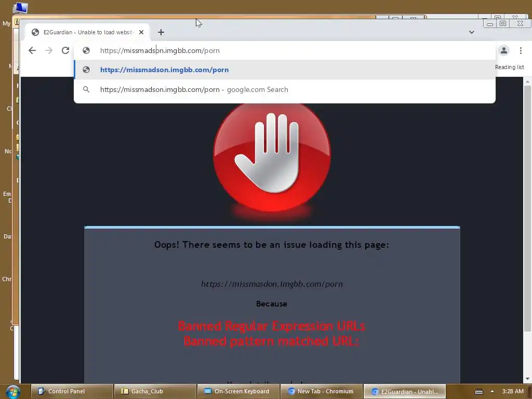Select the E2Guardian browser tab

[x=87, y=32]
